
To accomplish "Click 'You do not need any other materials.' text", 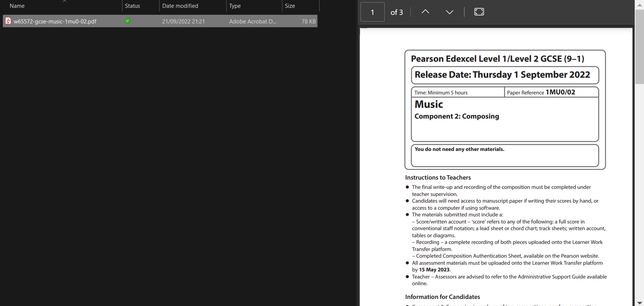I will pyautogui.click(x=459, y=149).
